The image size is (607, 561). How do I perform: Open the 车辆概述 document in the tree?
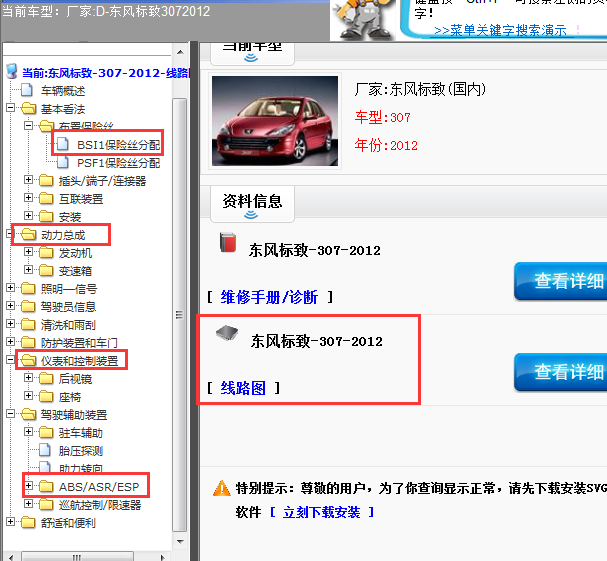pos(63,91)
